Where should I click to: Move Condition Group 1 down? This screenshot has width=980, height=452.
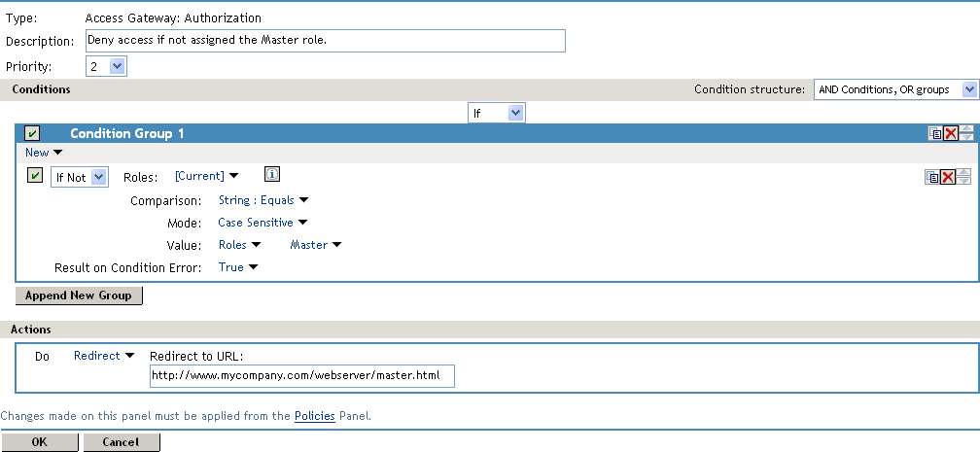(x=964, y=138)
